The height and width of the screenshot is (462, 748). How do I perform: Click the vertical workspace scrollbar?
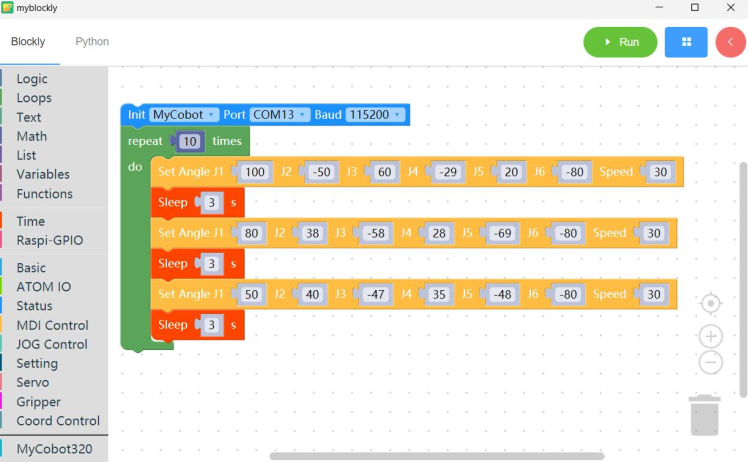(743, 280)
